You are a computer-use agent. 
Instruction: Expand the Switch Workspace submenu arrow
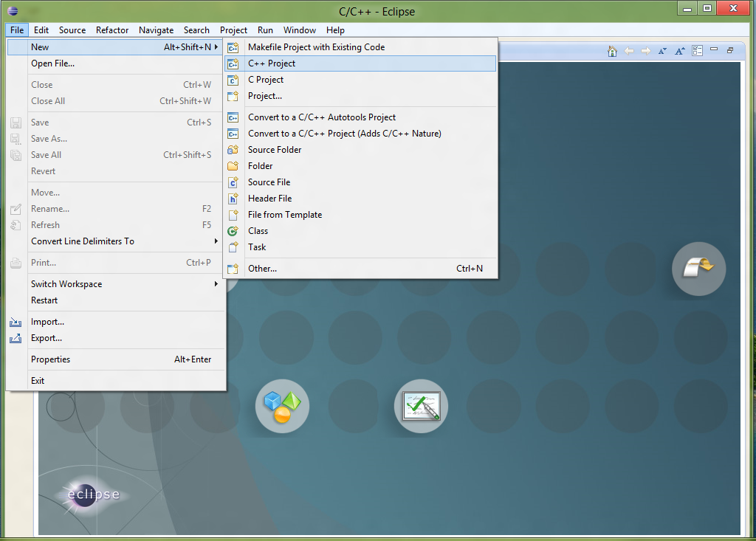point(216,284)
